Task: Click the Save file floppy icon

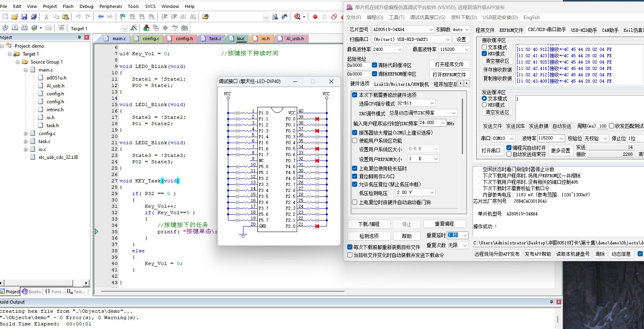Action: point(24,17)
